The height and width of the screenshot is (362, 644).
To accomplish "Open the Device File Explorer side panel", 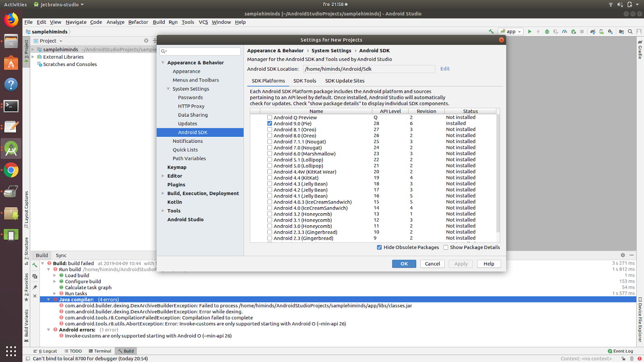I will (640, 320).
